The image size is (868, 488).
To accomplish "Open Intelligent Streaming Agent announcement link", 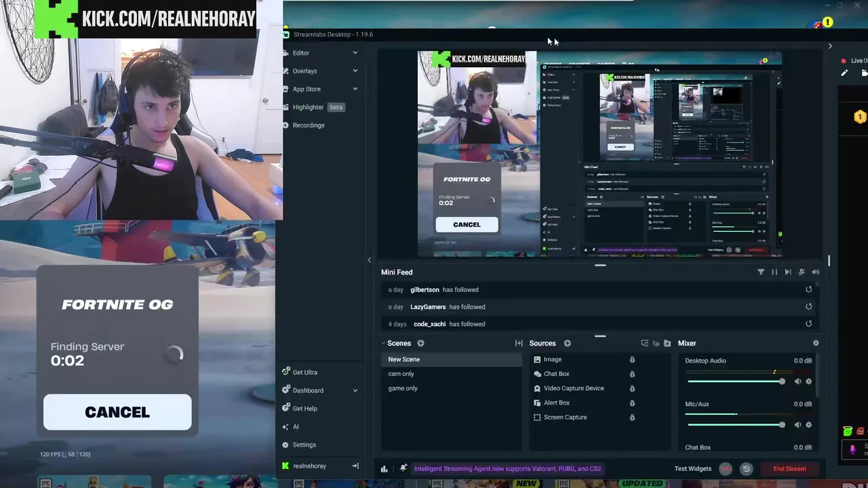I will (507, 469).
